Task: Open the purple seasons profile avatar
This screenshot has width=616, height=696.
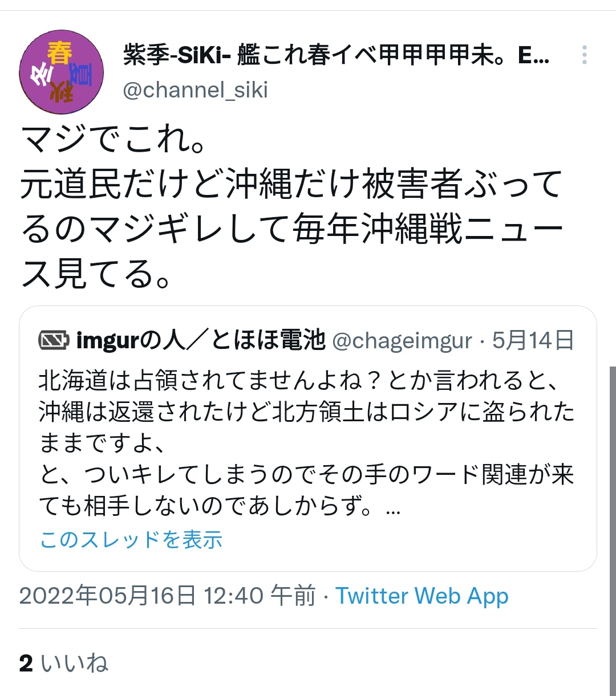Action: 62,72
